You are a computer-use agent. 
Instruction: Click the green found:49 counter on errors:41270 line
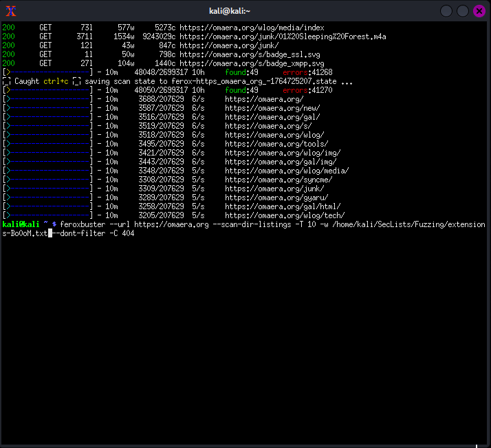pos(241,90)
